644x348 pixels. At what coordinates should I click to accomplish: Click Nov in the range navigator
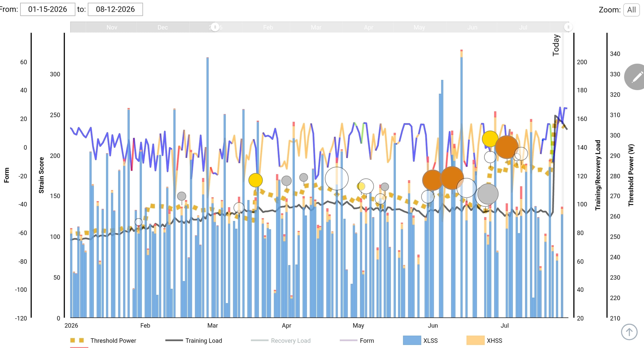(x=112, y=27)
